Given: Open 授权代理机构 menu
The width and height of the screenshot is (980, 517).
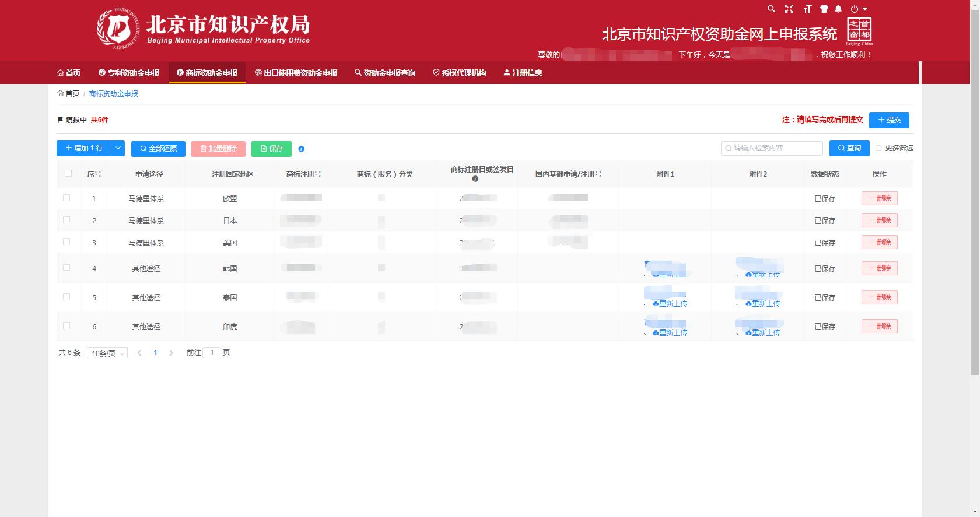Looking at the screenshot, I should click(x=460, y=73).
